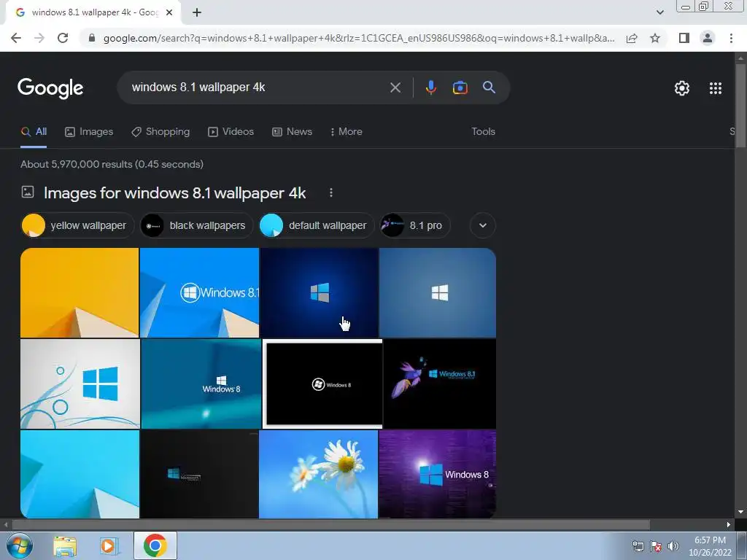Open Windows Explorer from the taskbar
This screenshot has height=560, width=747.
pos(65,546)
